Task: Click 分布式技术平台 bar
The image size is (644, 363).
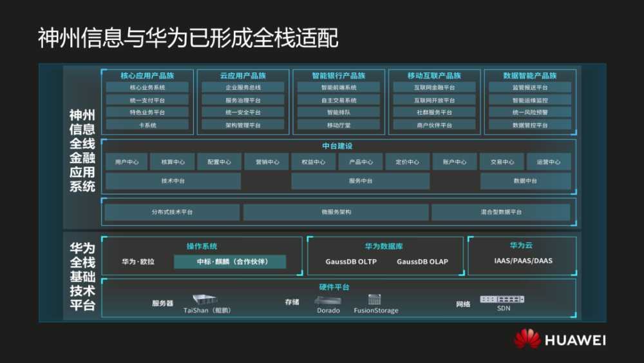Action: coord(172,212)
